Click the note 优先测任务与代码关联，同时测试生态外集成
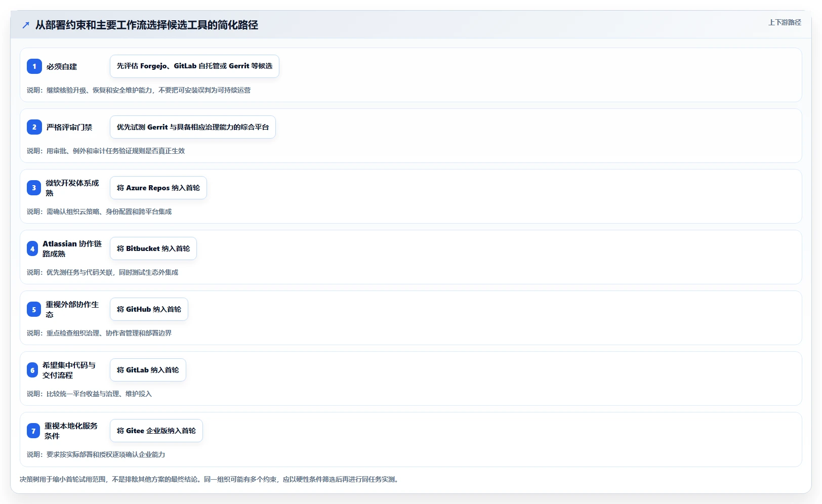This screenshot has height=504, width=822. [x=103, y=272]
